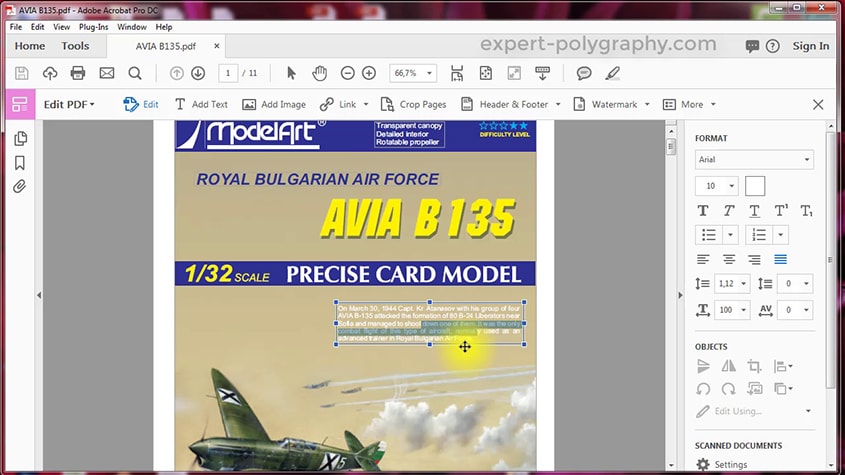Viewport: 845px width, 475px height.
Task: Select the Hand pan tool
Action: coord(320,73)
